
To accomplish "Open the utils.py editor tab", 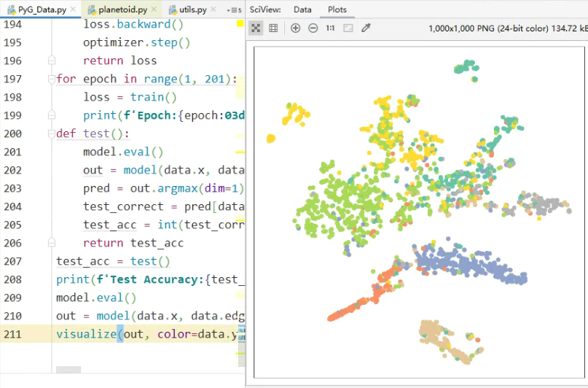I will click(192, 9).
